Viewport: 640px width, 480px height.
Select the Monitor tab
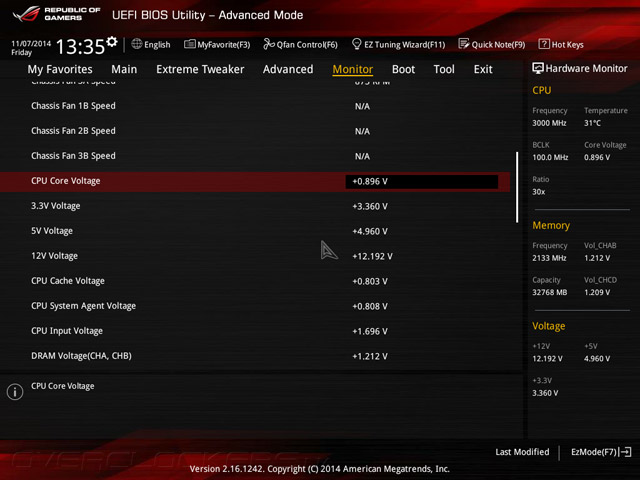(353, 69)
